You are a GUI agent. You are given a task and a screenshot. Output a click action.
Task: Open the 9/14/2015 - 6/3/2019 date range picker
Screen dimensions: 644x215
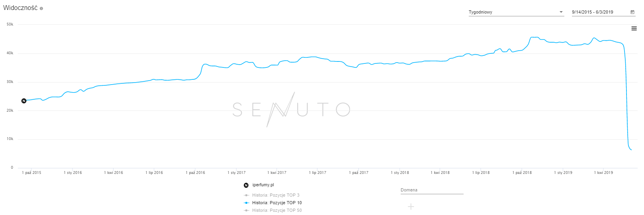pos(599,12)
